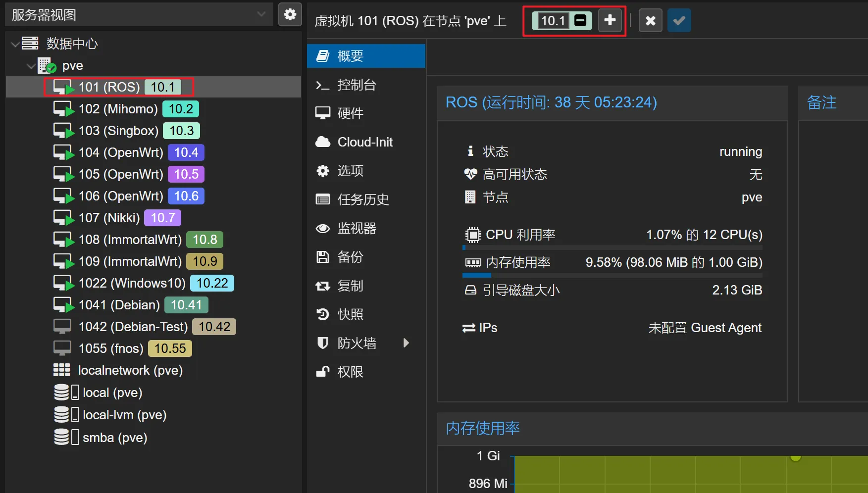868x493 pixels.
Task: Collapse the 数据中心 tree node
Action: [x=14, y=44]
